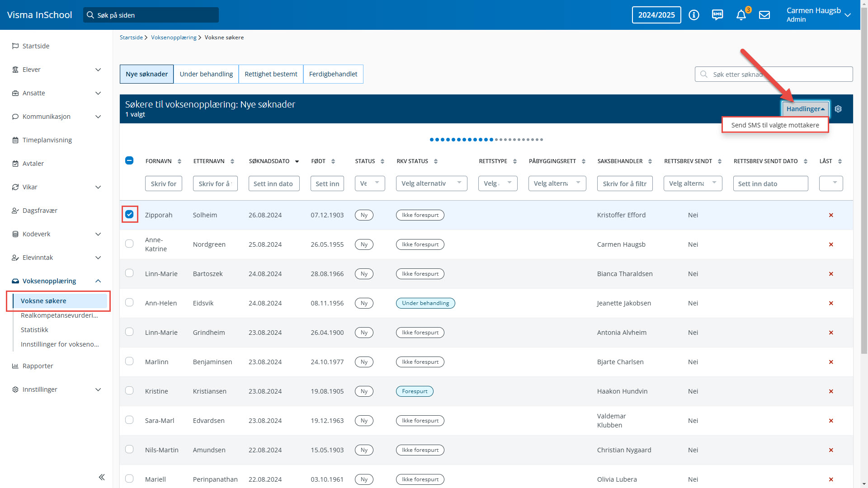The width and height of the screenshot is (868, 488).
Task: Sort by Saksbehandler column arrows
Action: [650, 161]
